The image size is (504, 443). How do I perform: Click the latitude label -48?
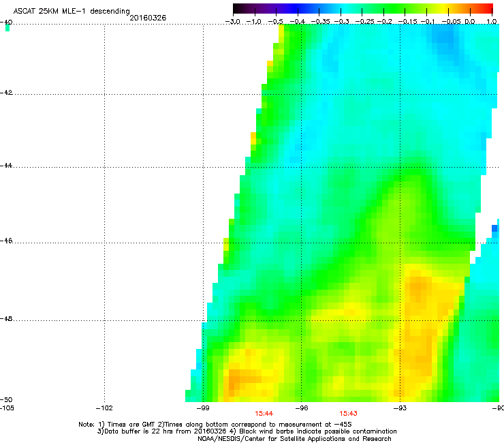click(x=6, y=318)
